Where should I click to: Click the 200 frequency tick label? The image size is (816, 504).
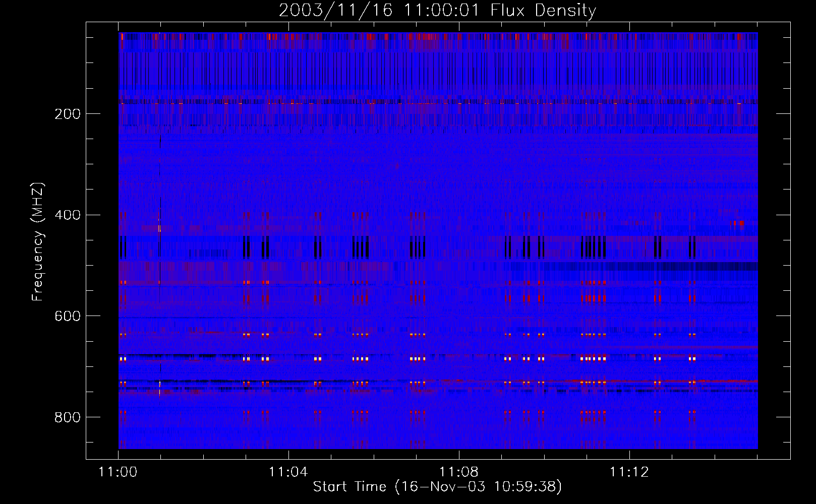[68, 114]
